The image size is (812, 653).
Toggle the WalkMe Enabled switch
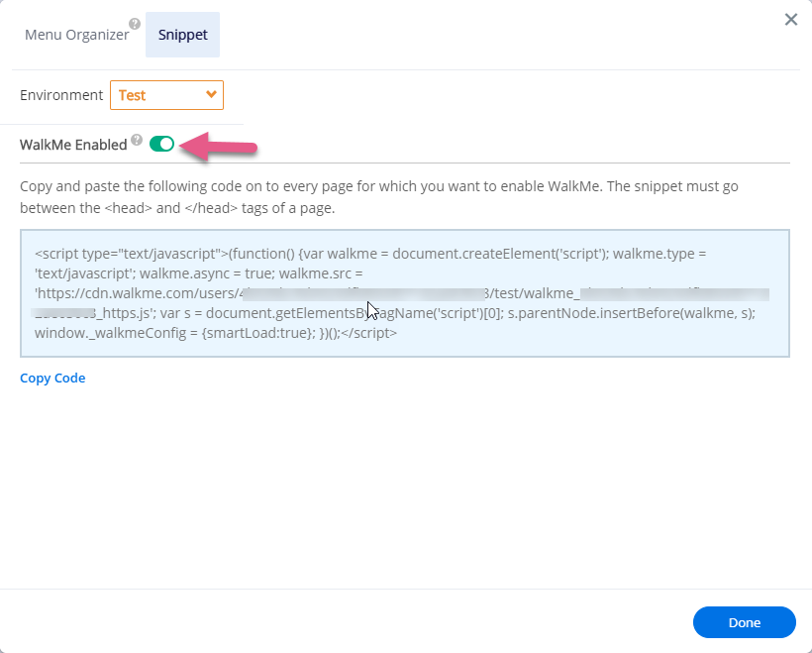[x=161, y=145]
